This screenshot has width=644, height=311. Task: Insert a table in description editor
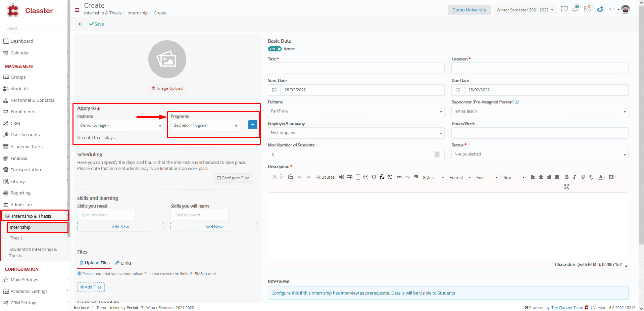coord(350,177)
